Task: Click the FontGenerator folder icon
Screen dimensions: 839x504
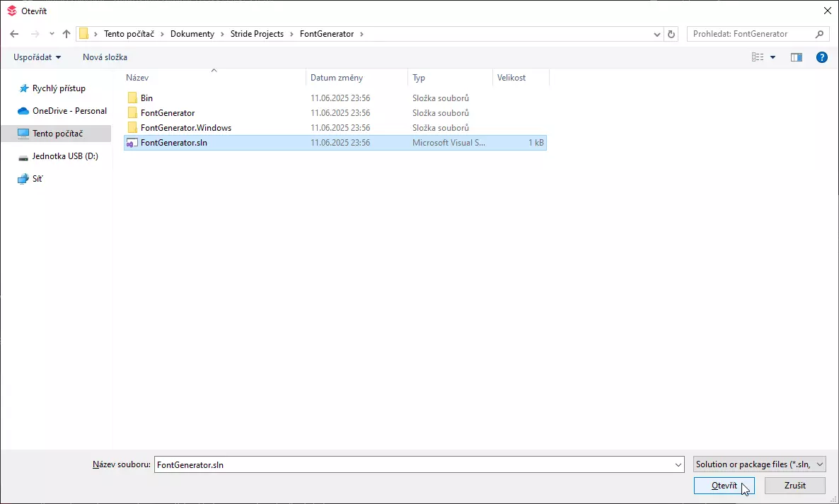Action: tap(132, 113)
